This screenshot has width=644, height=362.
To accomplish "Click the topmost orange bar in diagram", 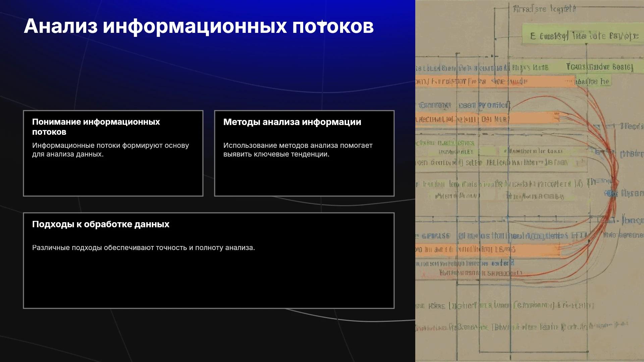I will [x=495, y=81].
